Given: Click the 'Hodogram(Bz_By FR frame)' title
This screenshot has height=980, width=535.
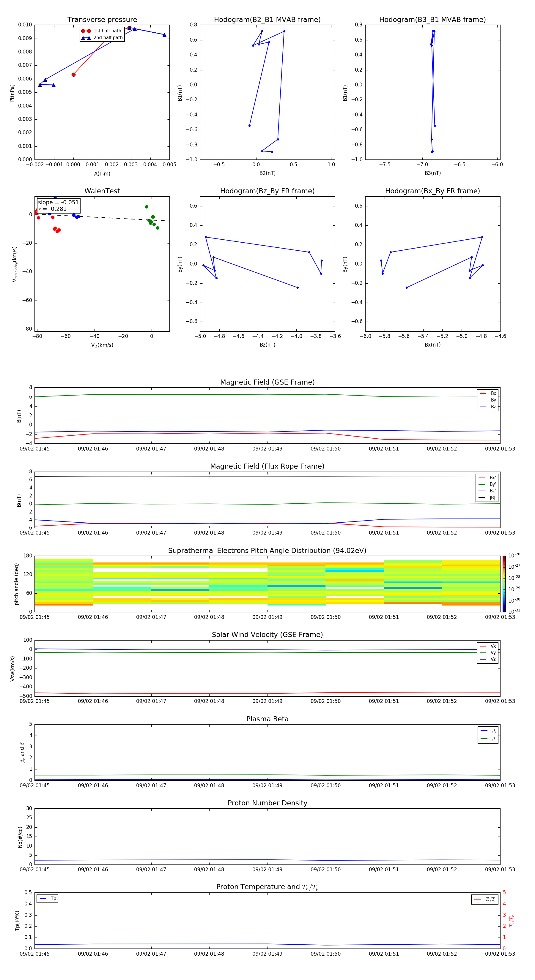Looking at the screenshot, I should [x=267, y=191].
